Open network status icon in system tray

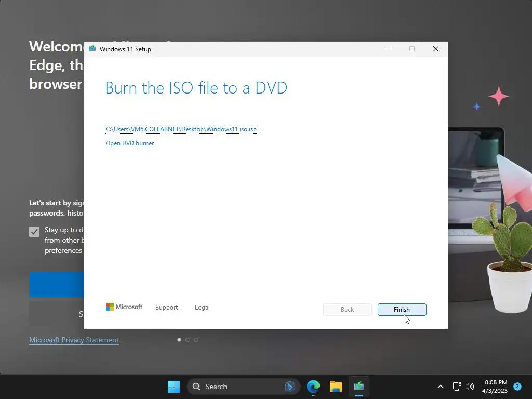(457, 387)
